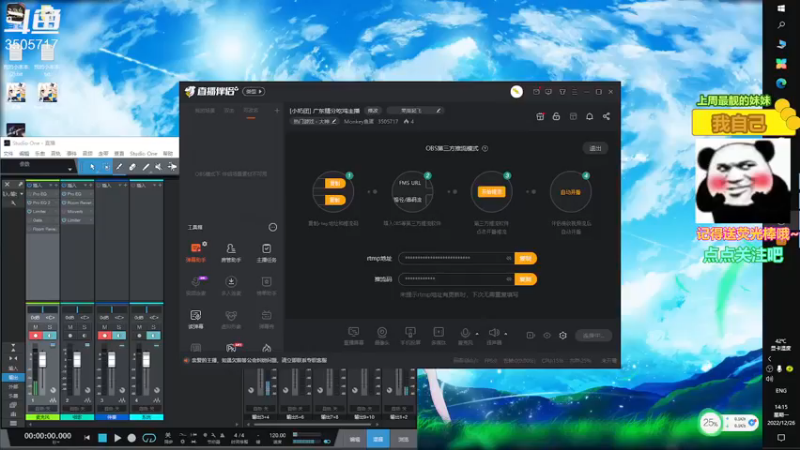800x450 pixels.
Task: Add a new scene with plus button
Action: tap(277, 110)
